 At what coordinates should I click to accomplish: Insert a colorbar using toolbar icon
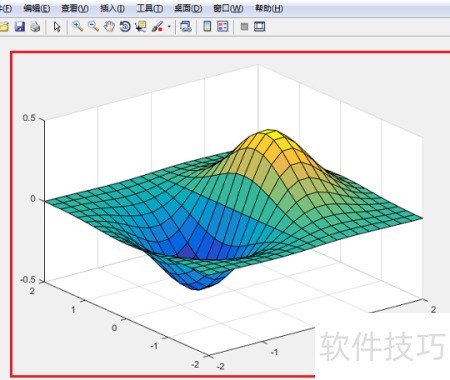pyautogui.click(x=207, y=26)
